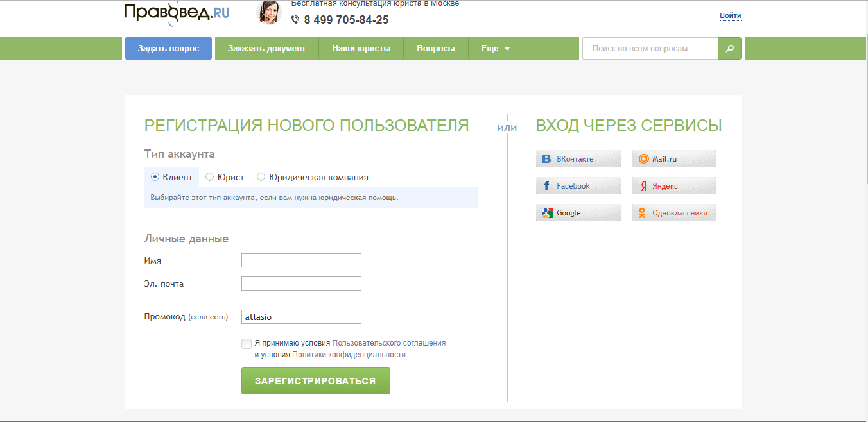868x422 pixels.
Task: Click the Mail.ru login icon
Action: click(643, 159)
